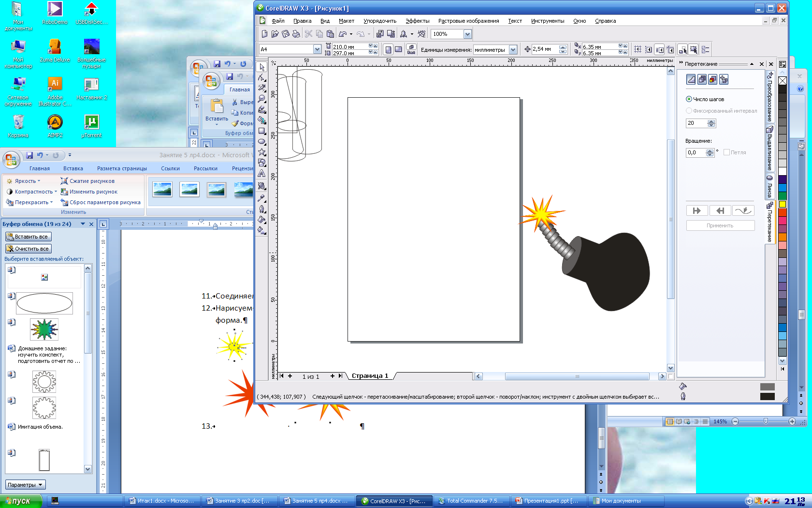The image size is (812, 508).
Task: Click 'Применить' button in Blend docker
Action: tap(720, 225)
